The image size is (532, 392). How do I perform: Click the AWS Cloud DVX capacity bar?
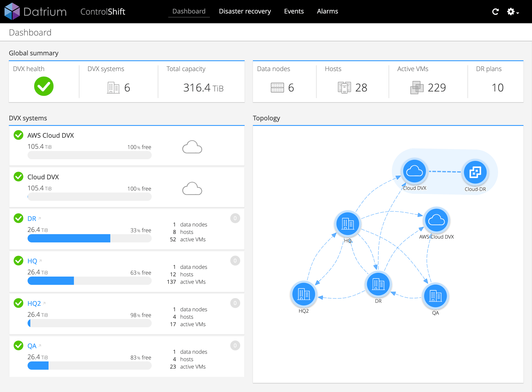(90, 155)
